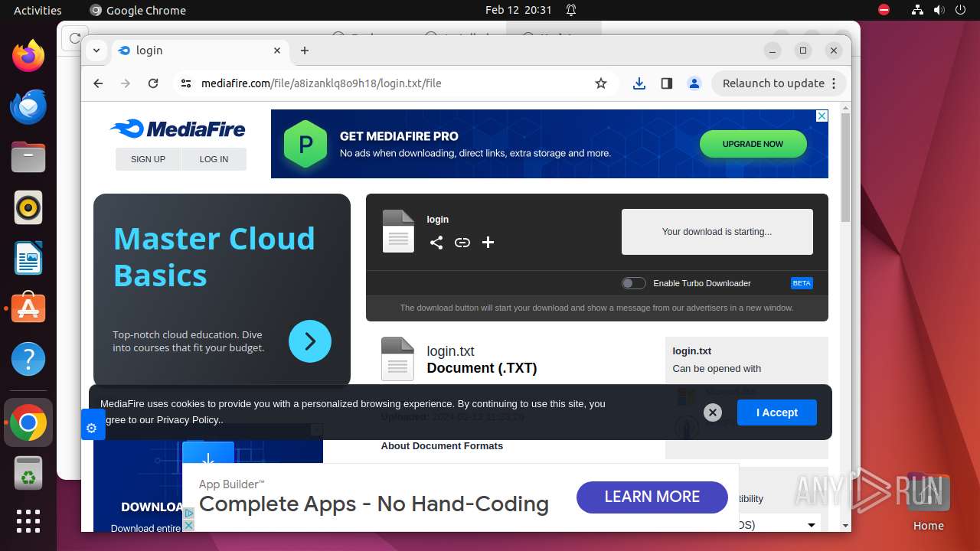Open the Activities overview
980x551 pixels.
[38, 10]
